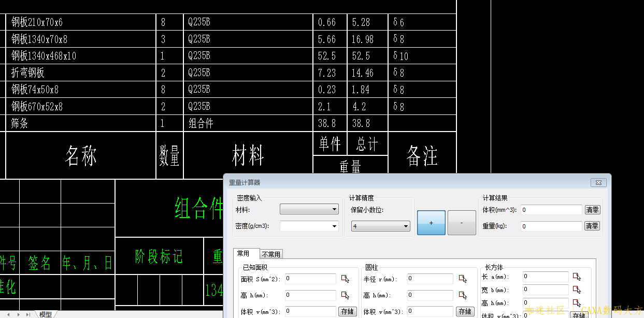Click pick icon beside 半径 r field
Viewport: 644px width, 318px height.
[463, 279]
